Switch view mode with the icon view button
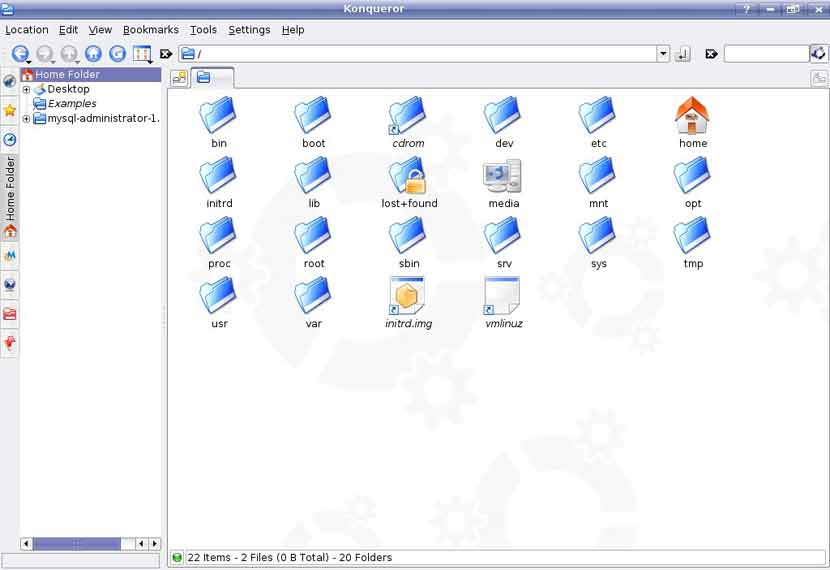Screen dimensions: 830x570 [141, 53]
